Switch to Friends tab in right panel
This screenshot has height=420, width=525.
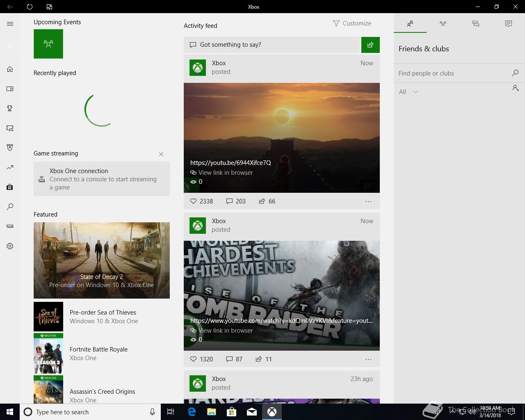click(x=410, y=24)
